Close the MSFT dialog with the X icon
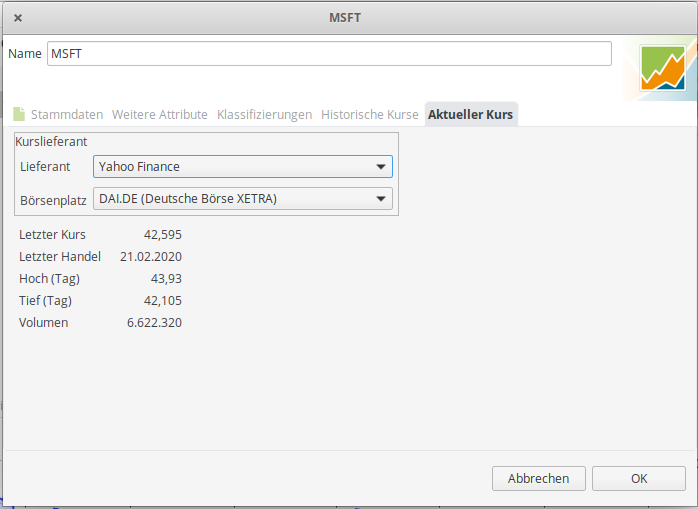 click(x=18, y=18)
